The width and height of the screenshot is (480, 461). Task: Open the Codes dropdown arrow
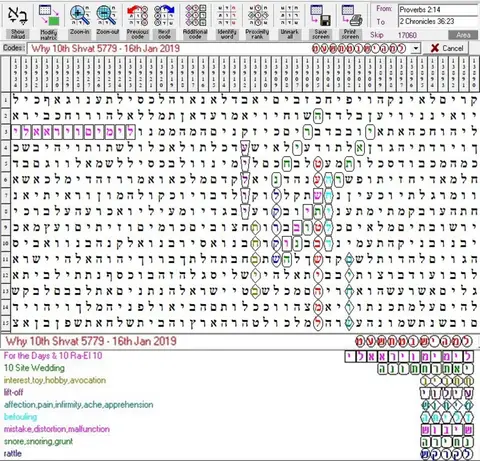(x=416, y=49)
